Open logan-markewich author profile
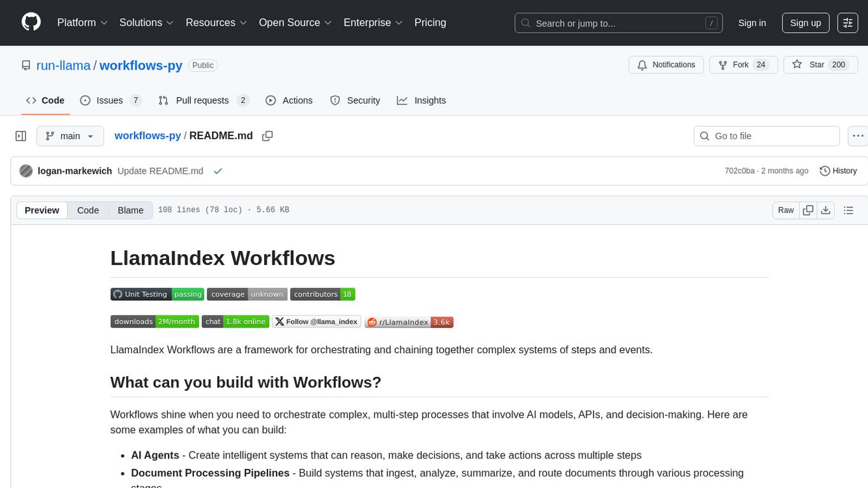The image size is (868, 488). tap(75, 171)
